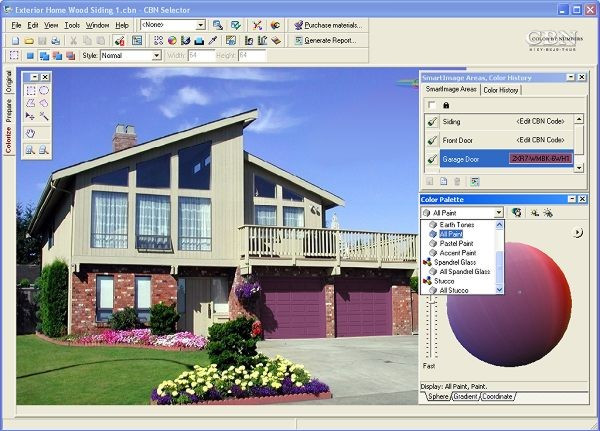Open the Style dropdown set to Normal
600x431 pixels.
157,56
